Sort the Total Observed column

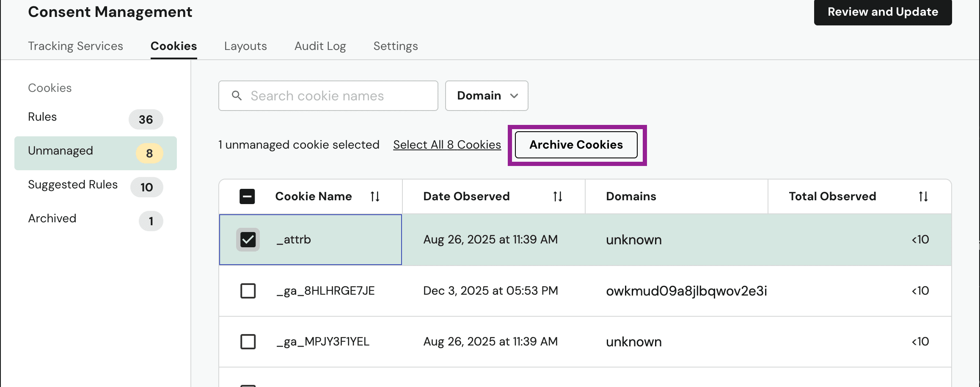[923, 196]
